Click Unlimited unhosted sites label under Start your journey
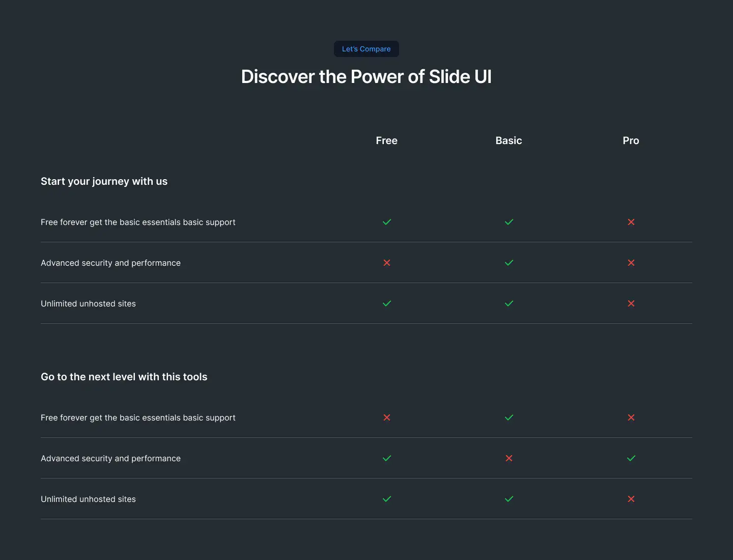The height and width of the screenshot is (560, 733). pos(88,303)
